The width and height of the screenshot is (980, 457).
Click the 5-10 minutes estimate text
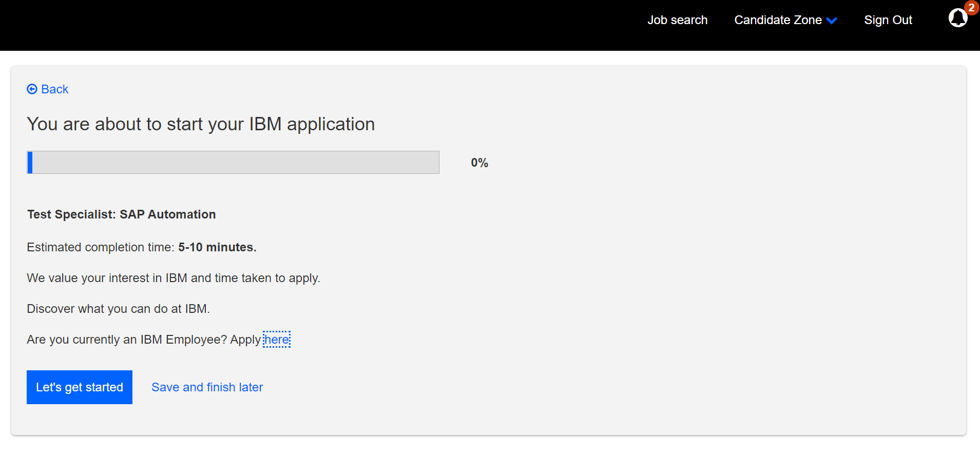[x=217, y=247]
